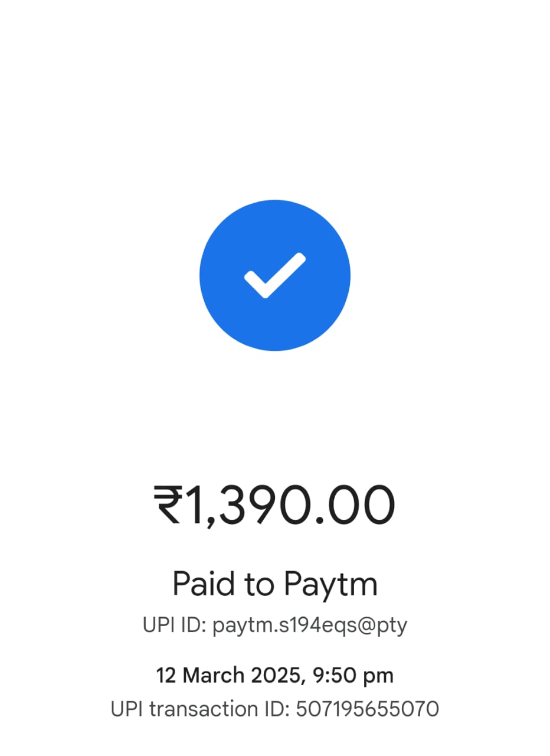550x756 pixels.
Task: Click the UPI transaction ID label
Action: coord(200,709)
